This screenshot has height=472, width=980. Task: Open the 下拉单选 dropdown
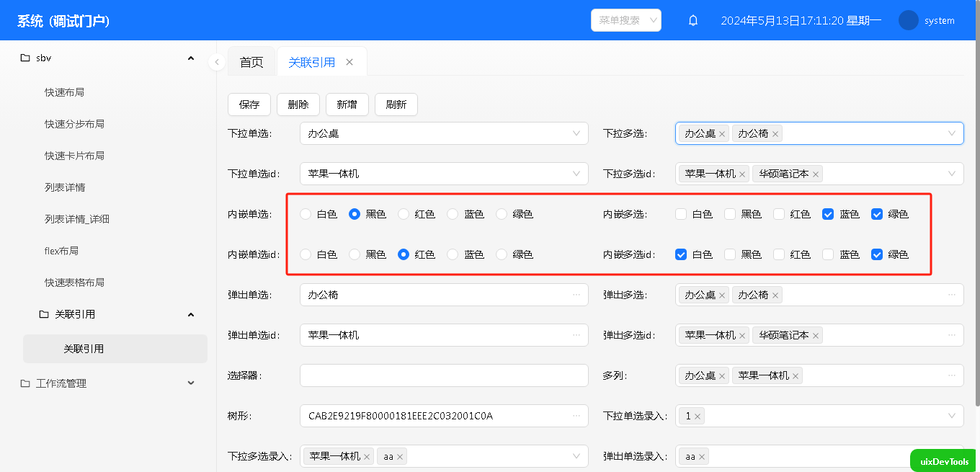point(443,133)
